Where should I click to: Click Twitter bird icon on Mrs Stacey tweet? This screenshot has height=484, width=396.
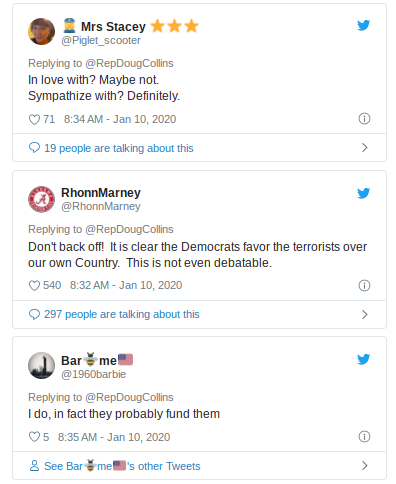click(364, 25)
